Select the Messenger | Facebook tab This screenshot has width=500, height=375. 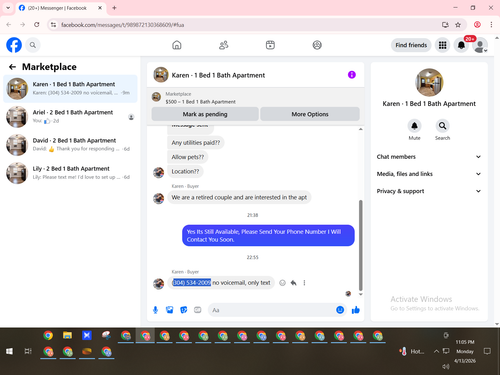click(61, 8)
